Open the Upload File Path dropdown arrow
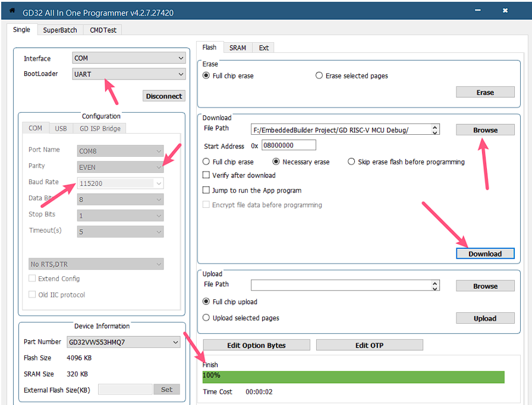The height and width of the screenshot is (405, 532). click(435, 286)
